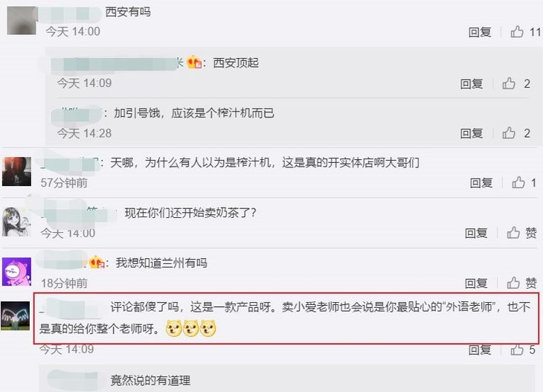Reply to the 评论都傻了吗 comment

point(480,350)
